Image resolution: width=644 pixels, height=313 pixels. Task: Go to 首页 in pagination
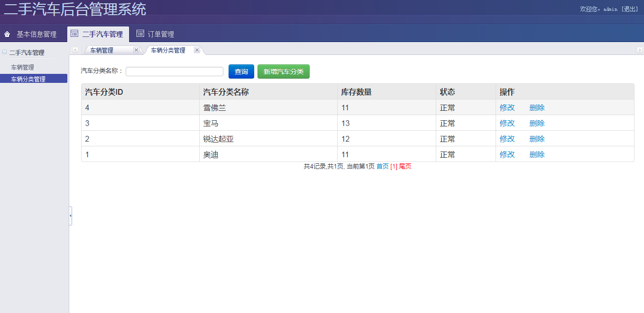coord(382,166)
